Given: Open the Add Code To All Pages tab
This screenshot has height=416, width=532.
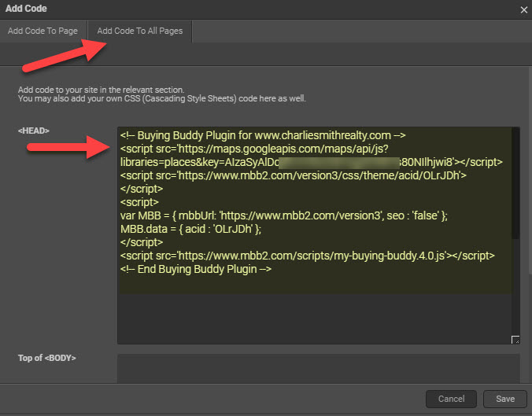Looking at the screenshot, I should (x=140, y=31).
